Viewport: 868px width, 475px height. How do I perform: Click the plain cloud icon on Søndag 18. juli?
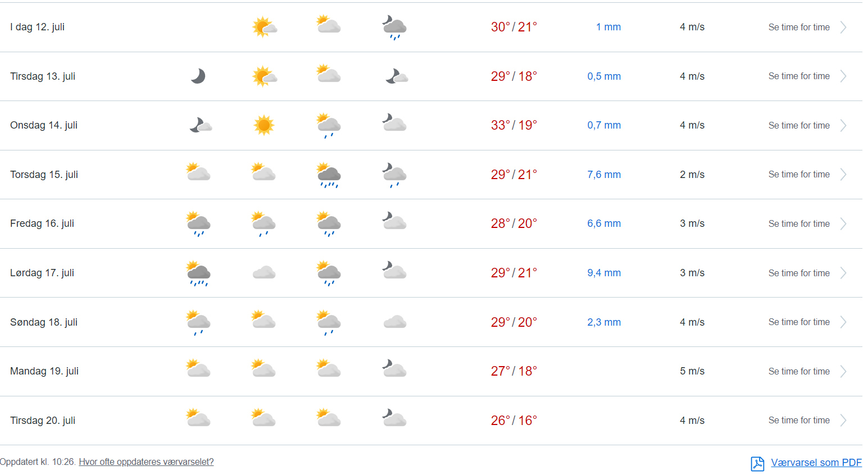click(394, 322)
